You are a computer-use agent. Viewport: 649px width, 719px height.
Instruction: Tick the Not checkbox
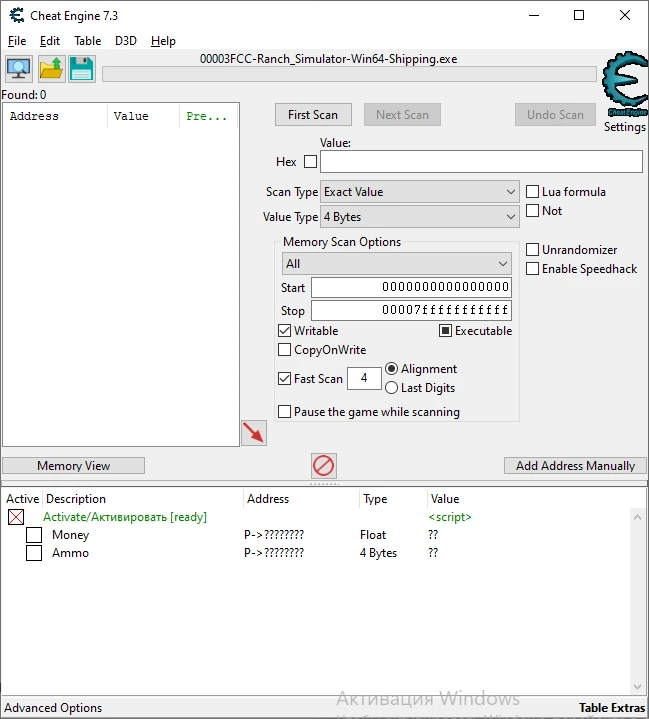[532, 210]
